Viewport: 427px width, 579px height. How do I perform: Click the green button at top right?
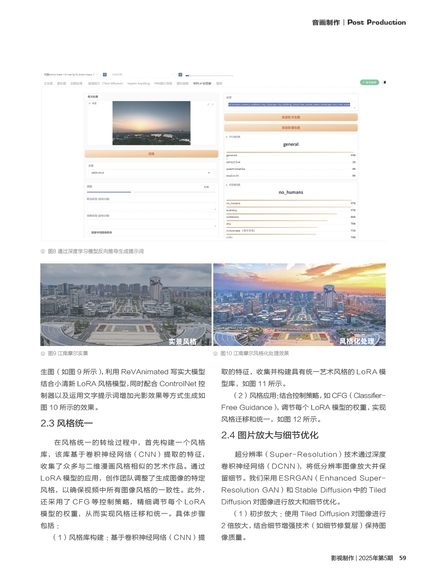(x=370, y=82)
